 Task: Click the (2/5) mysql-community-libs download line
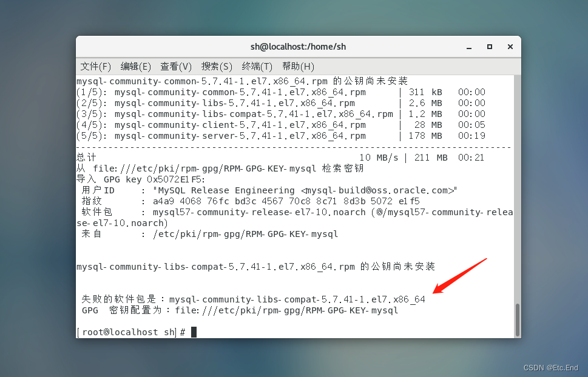(x=281, y=103)
